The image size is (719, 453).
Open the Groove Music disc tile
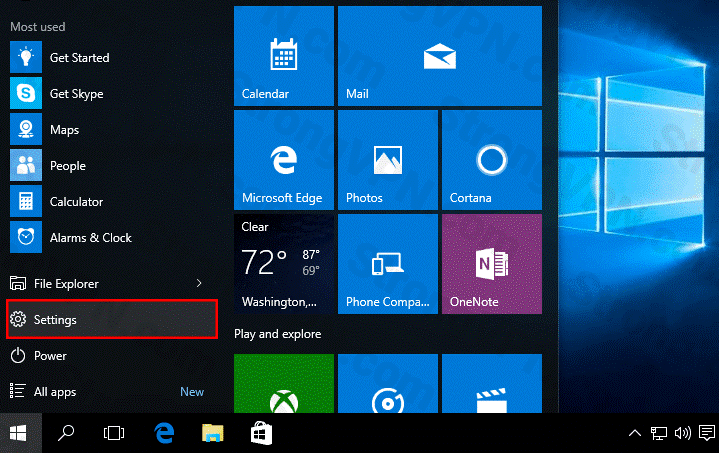coord(388,383)
